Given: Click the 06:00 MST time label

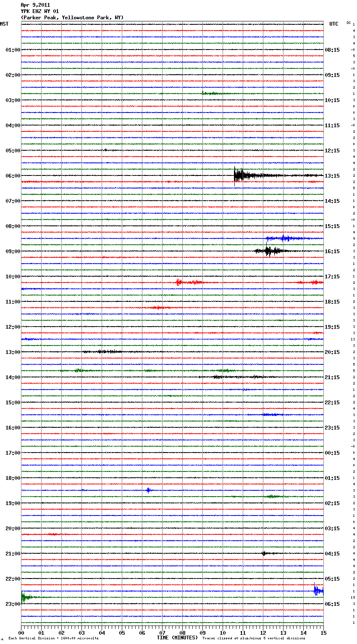Looking at the screenshot, I should coord(13,176).
